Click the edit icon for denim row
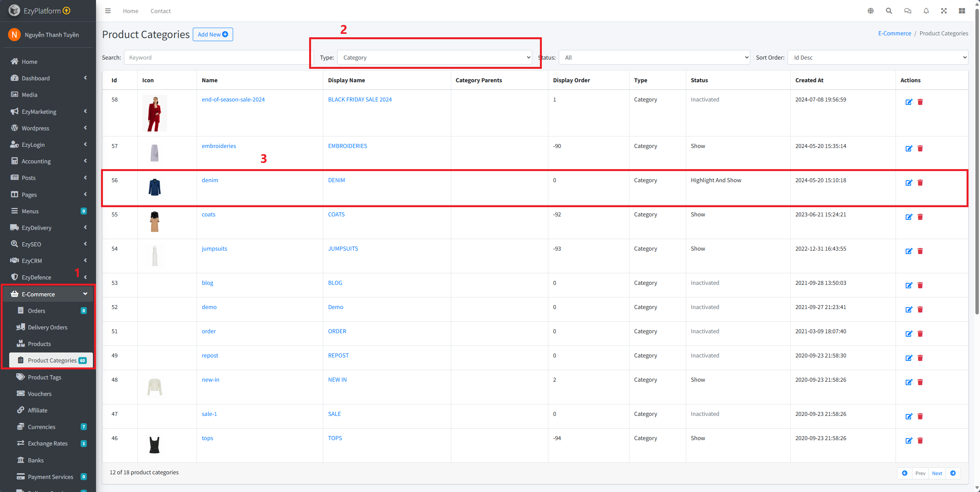This screenshot has width=980, height=492. (x=909, y=183)
